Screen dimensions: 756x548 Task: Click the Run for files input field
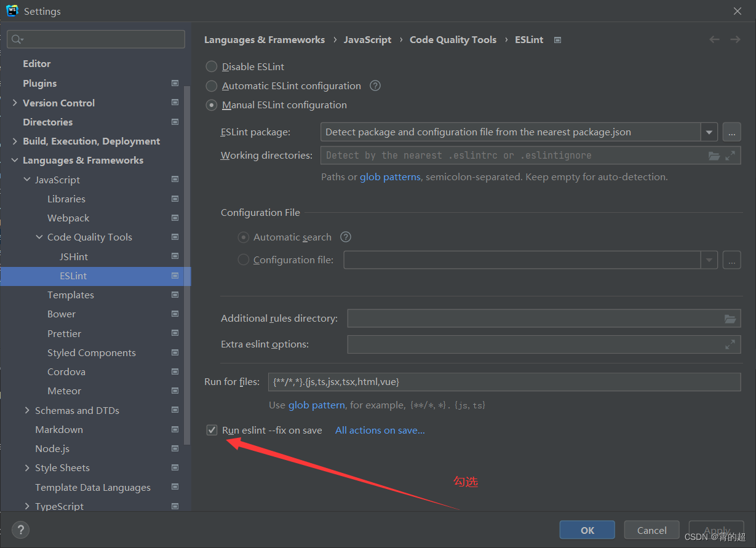click(x=504, y=382)
